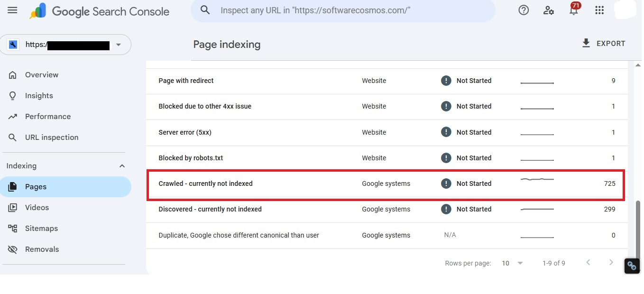This screenshot has height=294, width=644.
Task: Click trend sparkline in Crawled row
Action: coord(537,180)
